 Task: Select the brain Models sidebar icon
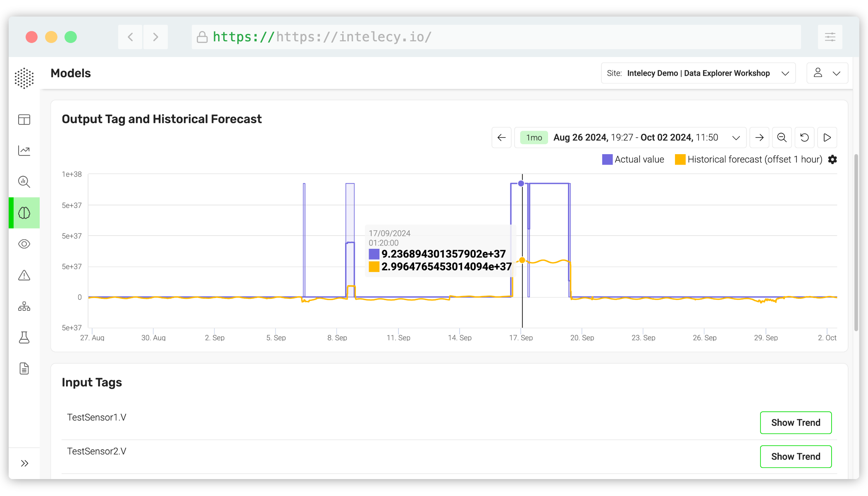coord(24,213)
